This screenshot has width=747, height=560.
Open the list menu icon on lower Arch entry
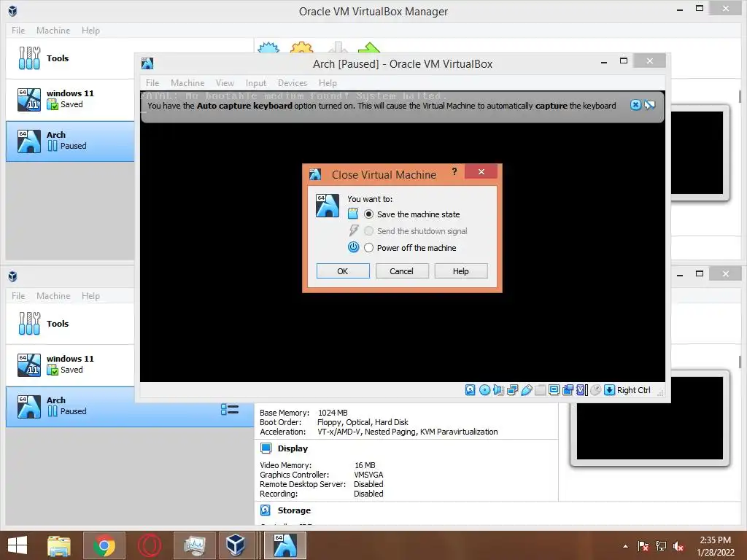tap(230, 410)
